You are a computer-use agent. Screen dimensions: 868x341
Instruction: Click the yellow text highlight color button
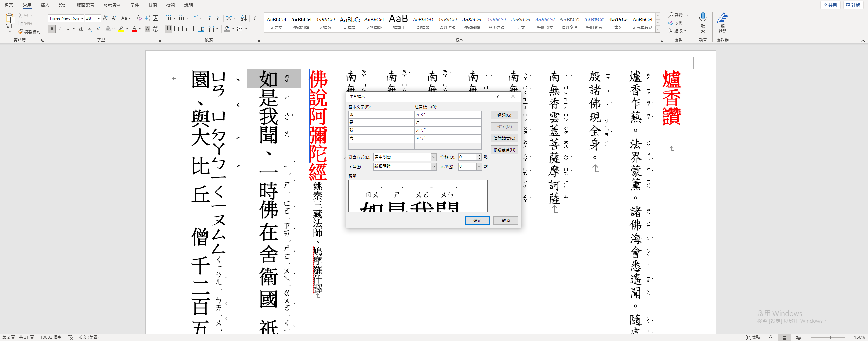coord(121,29)
